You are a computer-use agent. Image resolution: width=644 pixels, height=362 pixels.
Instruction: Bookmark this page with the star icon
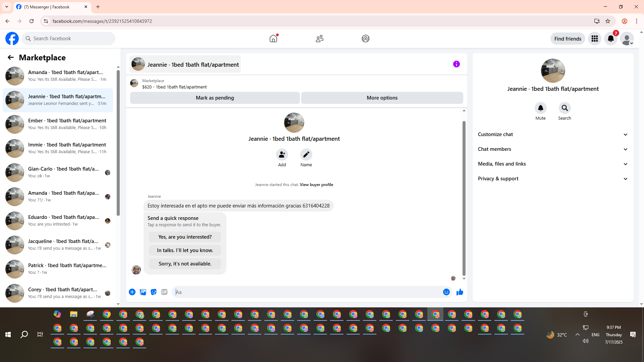coord(608,21)
